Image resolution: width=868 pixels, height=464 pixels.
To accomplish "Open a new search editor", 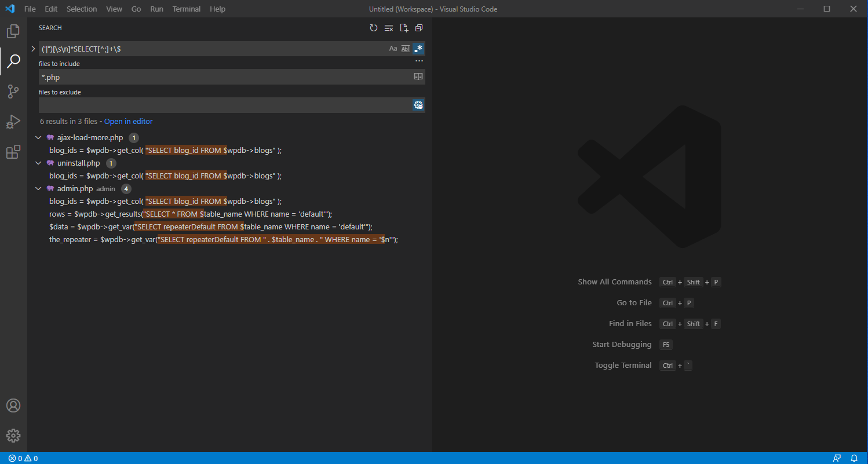I will 404,28.
